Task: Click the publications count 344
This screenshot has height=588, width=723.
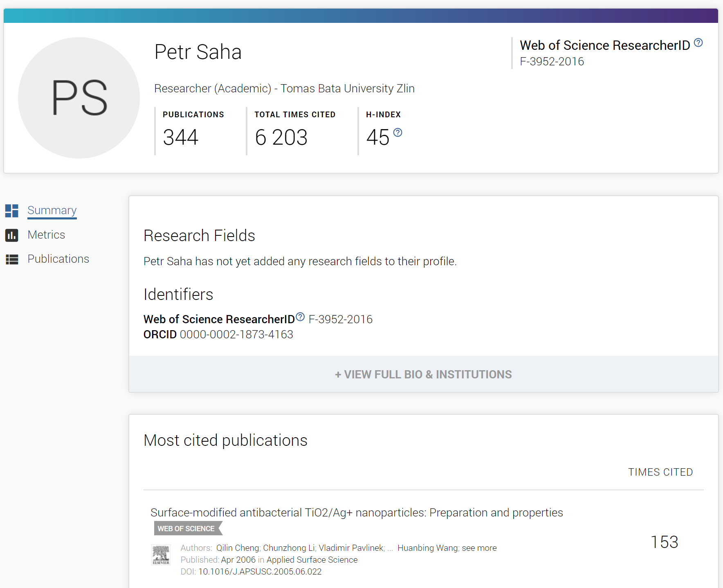Action: [x=180, y=137]
